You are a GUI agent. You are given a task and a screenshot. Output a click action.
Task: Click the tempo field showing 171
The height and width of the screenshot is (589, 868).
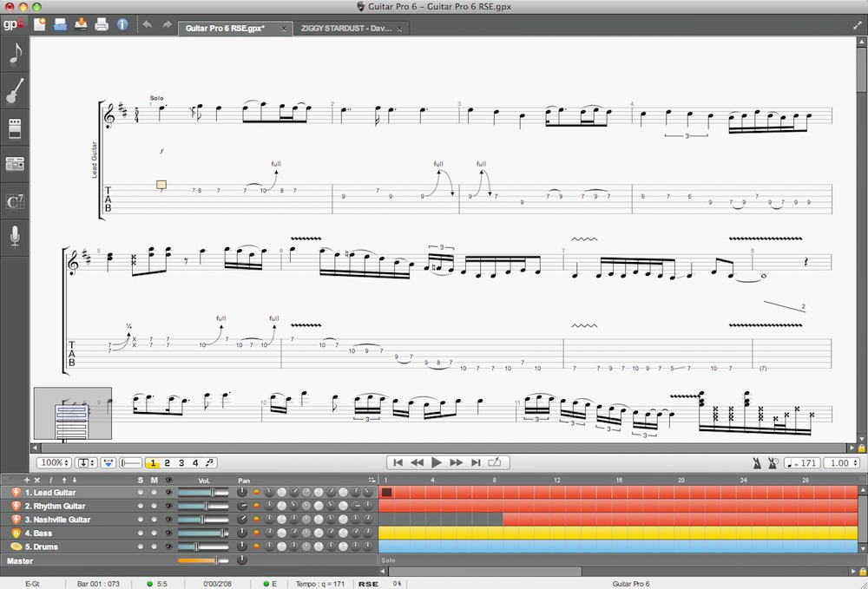(801, 463)
